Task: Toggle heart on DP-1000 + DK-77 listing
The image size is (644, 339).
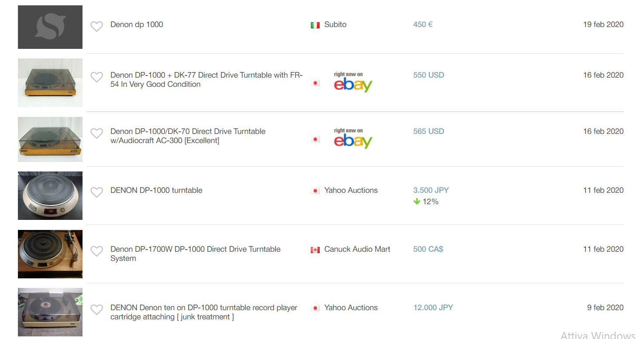Action: [x=96, y=77]
